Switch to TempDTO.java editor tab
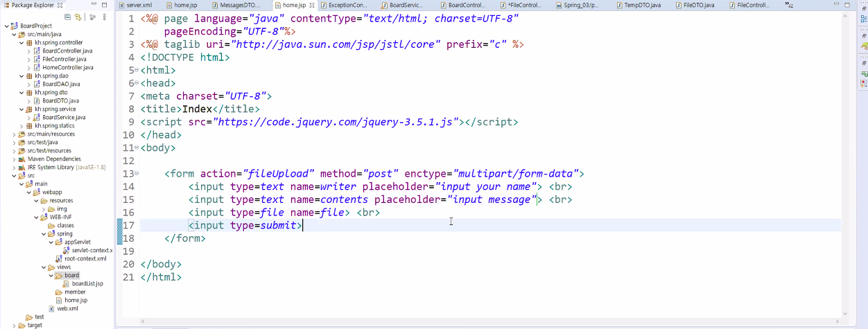The height and width of the screenshot is (329, 868). click(640, 5)
